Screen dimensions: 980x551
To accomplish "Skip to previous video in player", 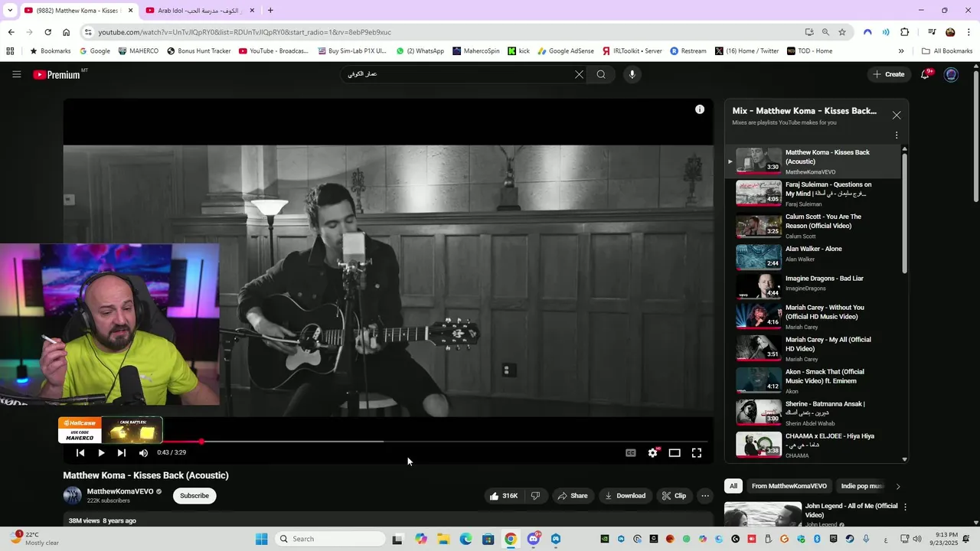I will click(80, 453).
